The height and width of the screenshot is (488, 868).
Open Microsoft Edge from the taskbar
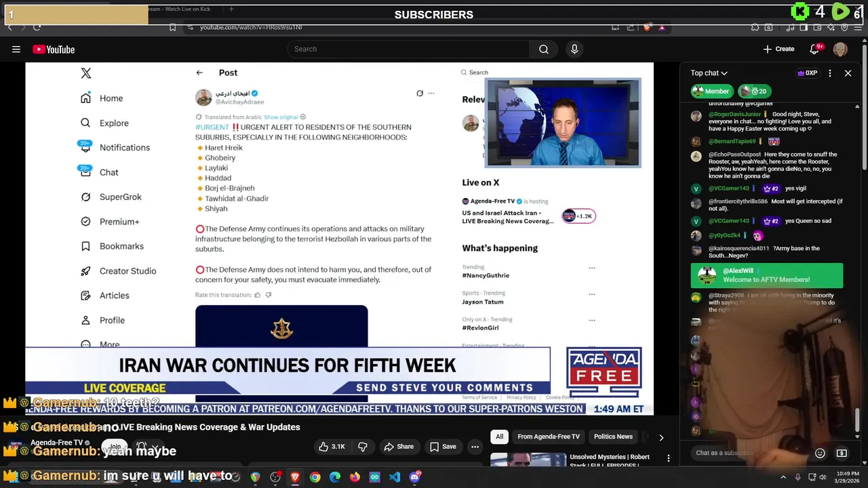(x=334, y=477)
